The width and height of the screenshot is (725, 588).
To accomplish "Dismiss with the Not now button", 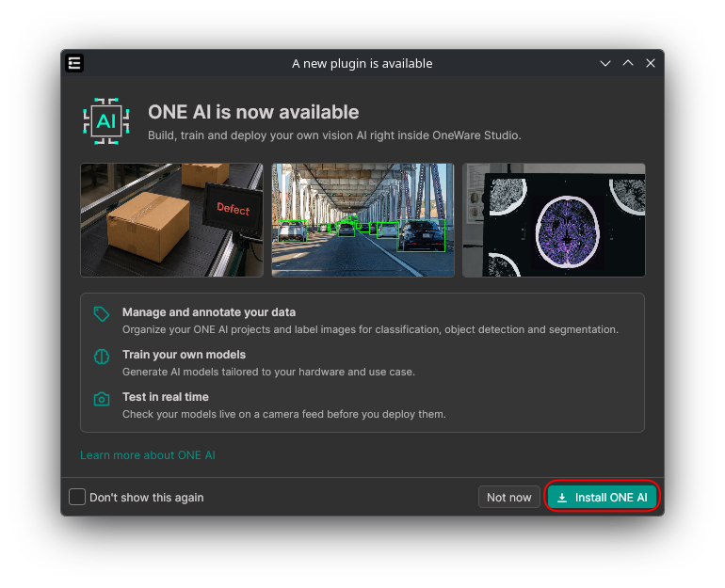I will pos(509,497).
